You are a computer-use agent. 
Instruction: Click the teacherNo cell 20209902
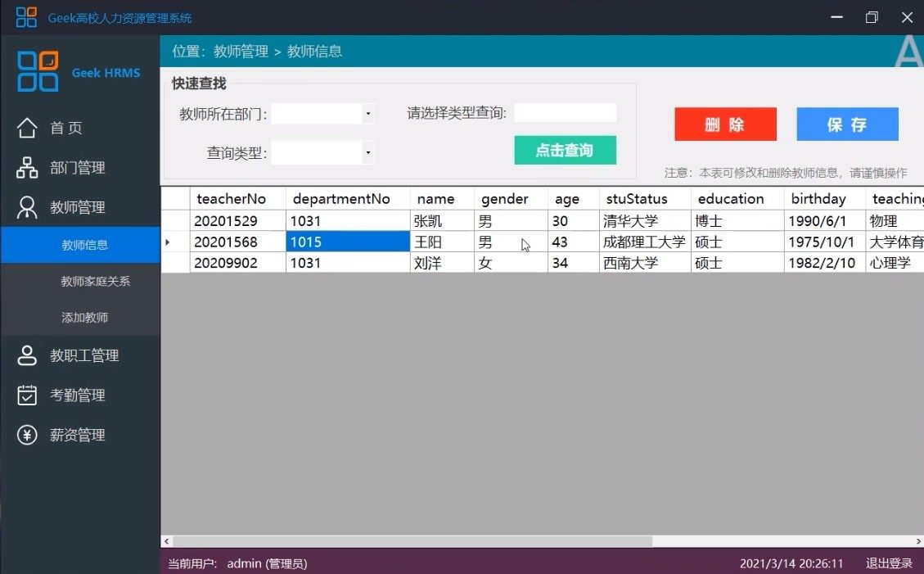237,263
